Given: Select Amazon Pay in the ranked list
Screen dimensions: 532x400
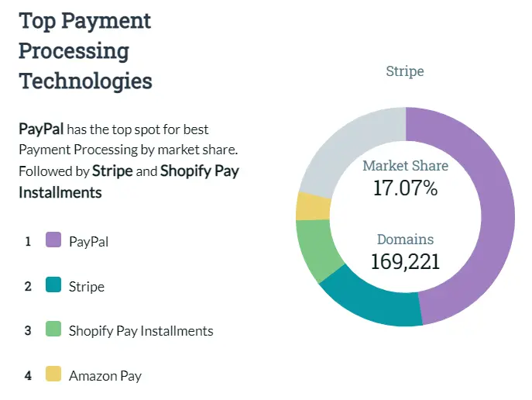Looking at the screenshot, I should tap(105, 376).
